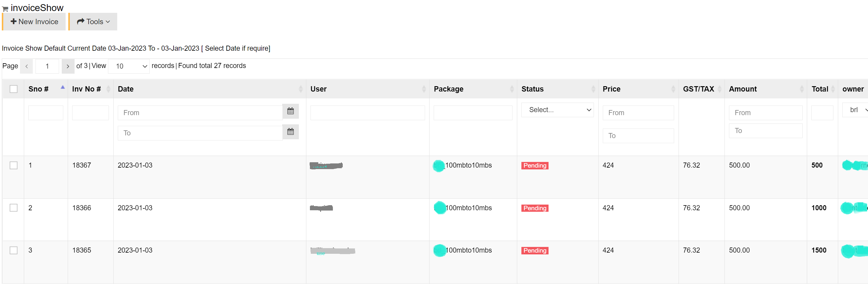This screenshot has width=868, height=286.
Task: Click the page number input field
Action: pos(47,67)
